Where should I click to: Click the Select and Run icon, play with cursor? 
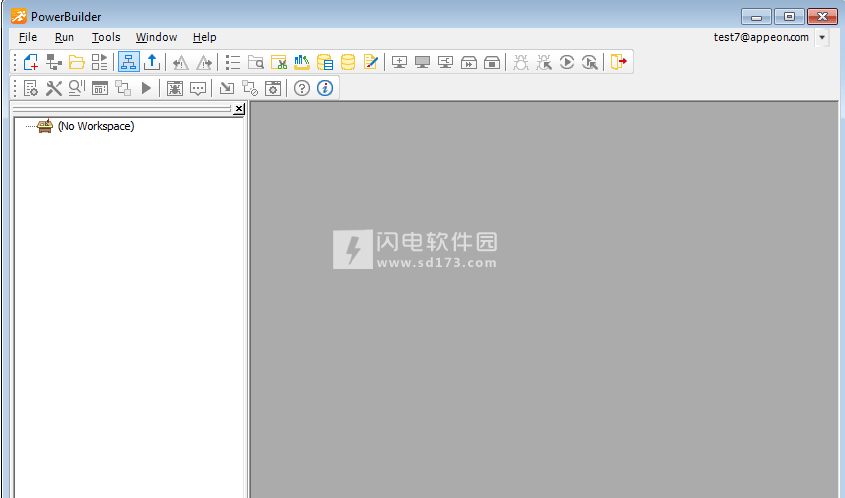(590, 62)
